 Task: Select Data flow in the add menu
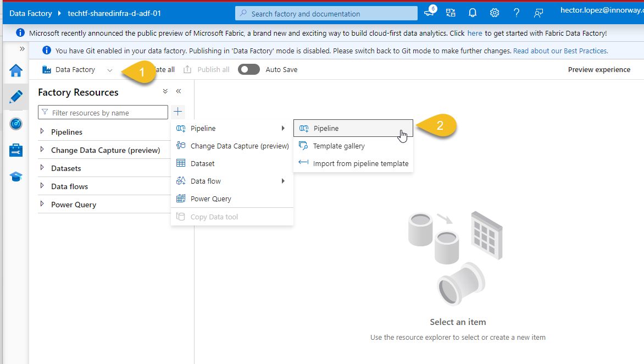(x=232, y=181)
